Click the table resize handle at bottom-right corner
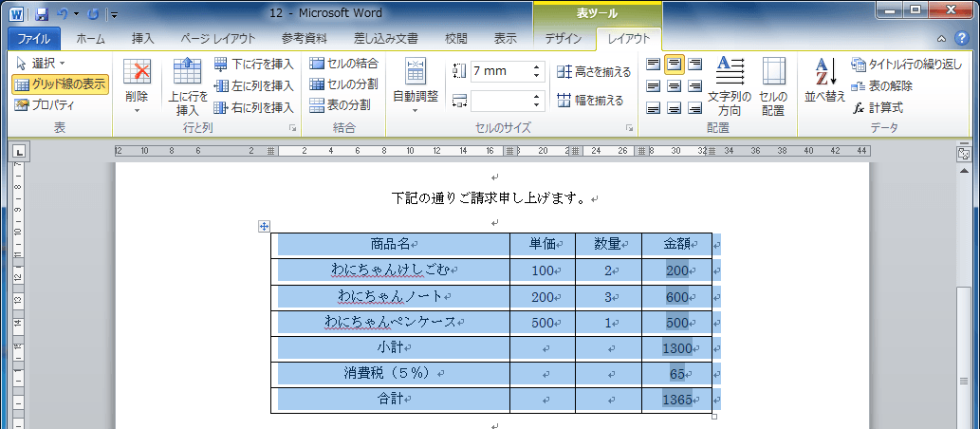The height and width of the screenshot is (429, 980). point(714,417)
